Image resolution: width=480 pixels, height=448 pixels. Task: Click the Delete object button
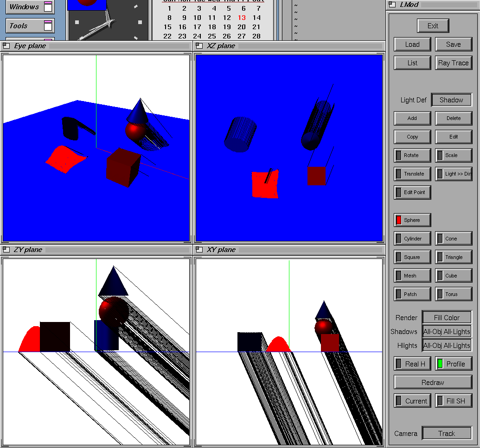[454, 118]
